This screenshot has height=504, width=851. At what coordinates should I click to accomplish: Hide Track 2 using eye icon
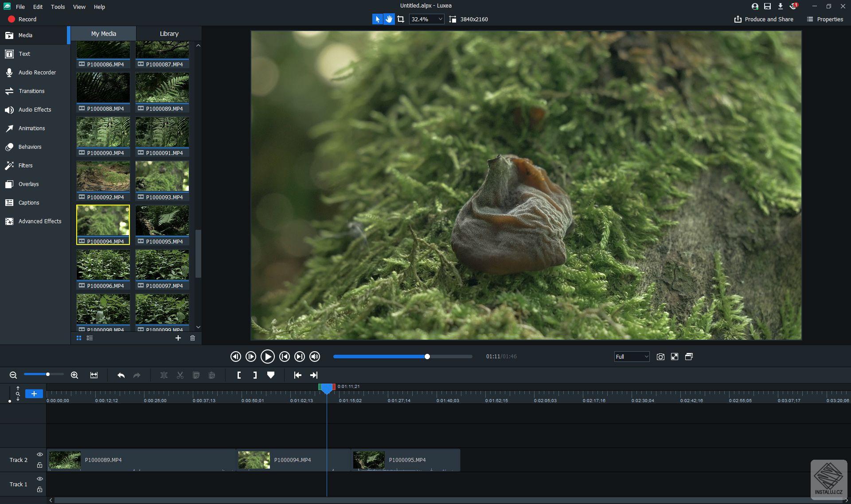pyautogui.click(x=39, y=454)
